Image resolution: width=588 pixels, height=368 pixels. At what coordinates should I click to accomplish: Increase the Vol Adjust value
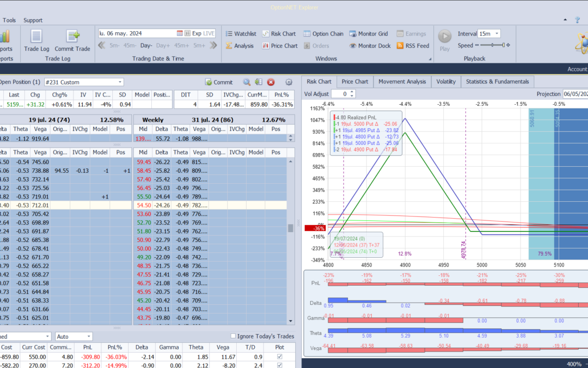[352, 92]
